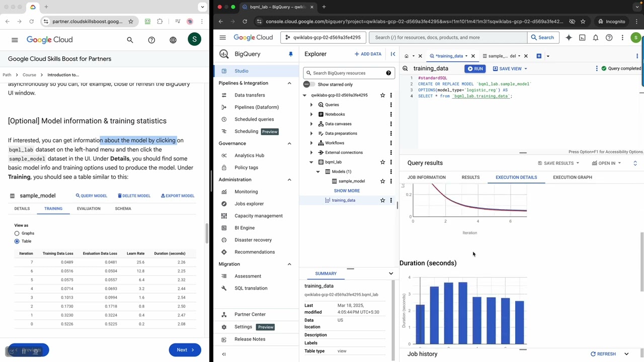Open Scheduled queries in the sidebar

254,119
